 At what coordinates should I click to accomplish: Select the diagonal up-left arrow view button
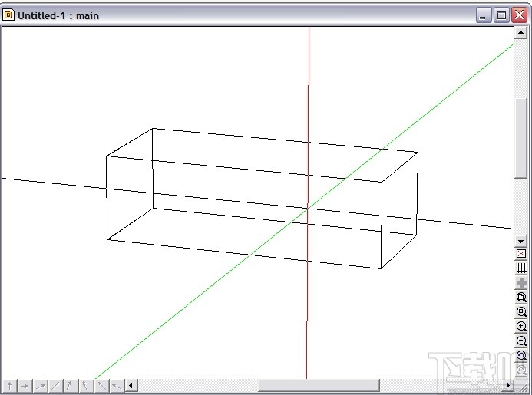pyautogui.click(x=101, y=386)
